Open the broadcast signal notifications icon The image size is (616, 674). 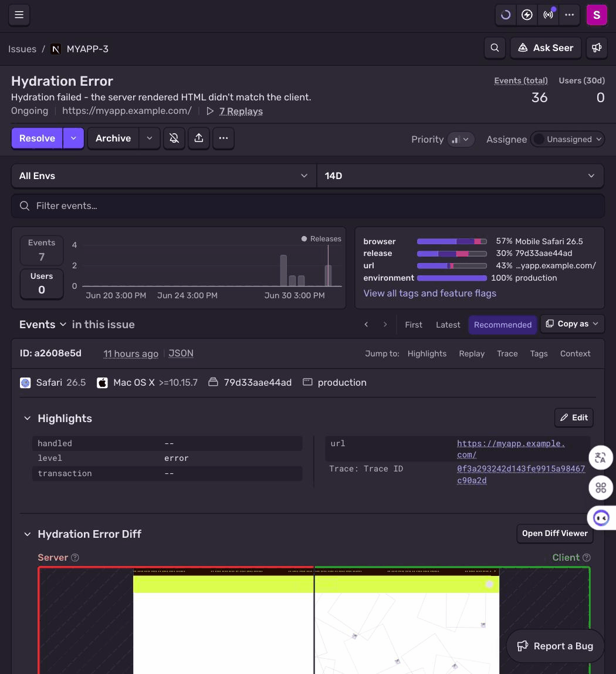click(x=549, y=15)
